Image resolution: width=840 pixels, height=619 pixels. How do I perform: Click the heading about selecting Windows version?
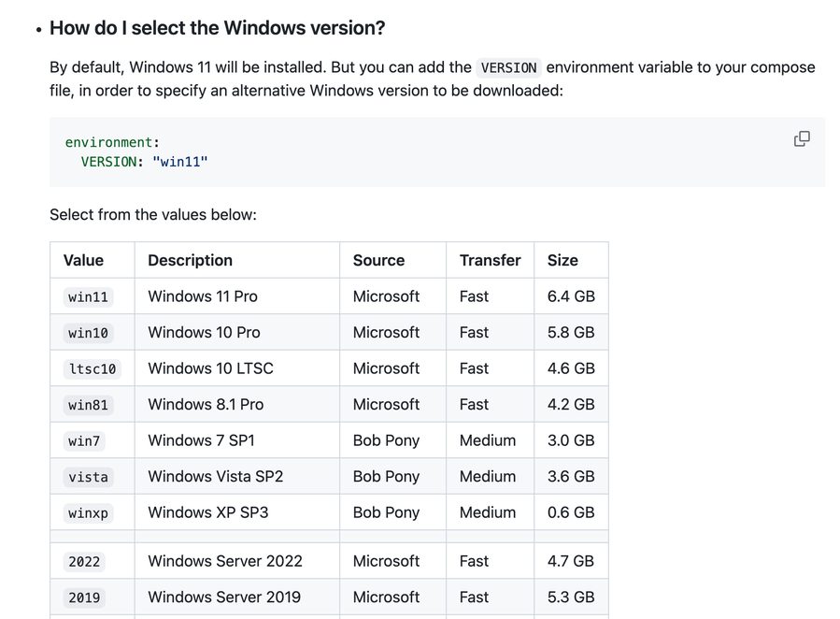click(x=217, y=28)
